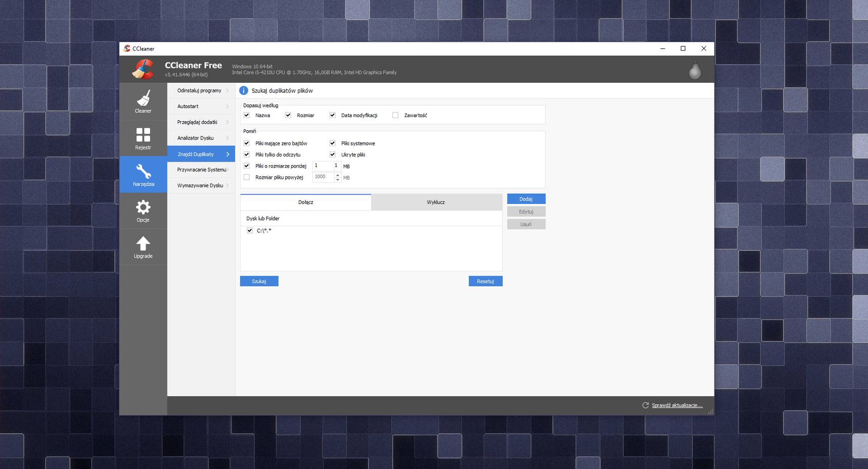Click the Dodaj button
The width and height of the screenshot is (868, 469).
(526, 199)
